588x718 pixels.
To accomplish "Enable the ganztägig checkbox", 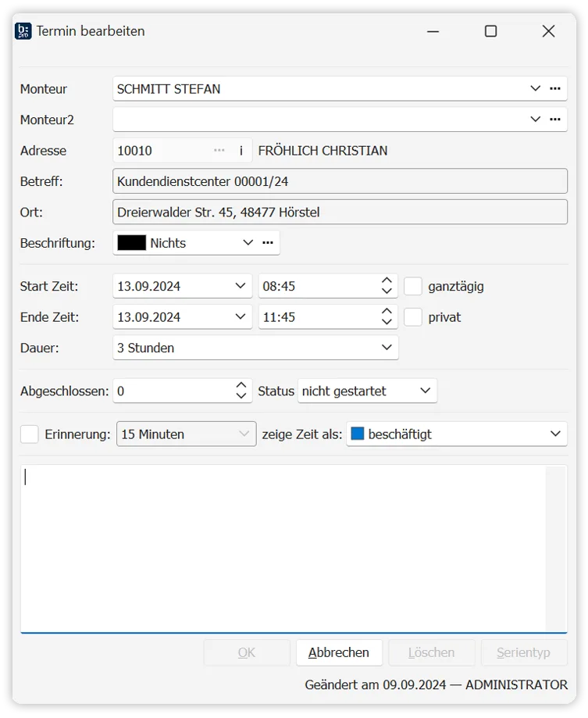I will coord(413,286).
